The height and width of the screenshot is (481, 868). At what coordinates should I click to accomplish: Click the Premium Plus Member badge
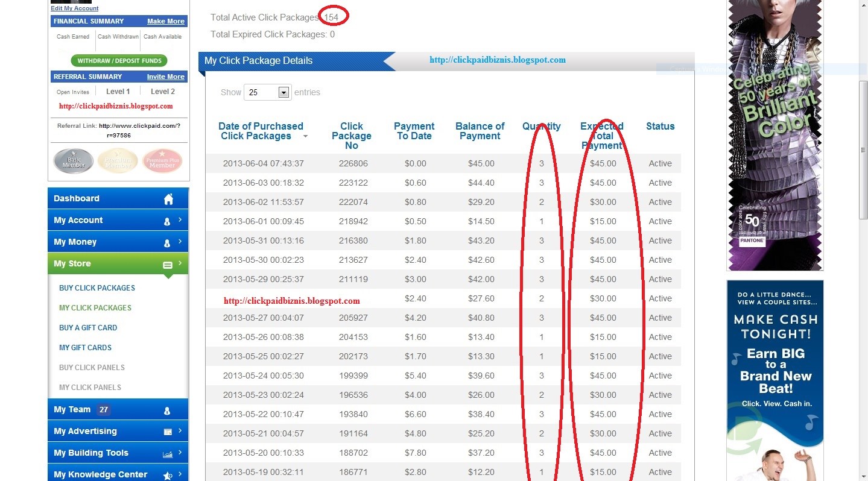click(162, 161)
